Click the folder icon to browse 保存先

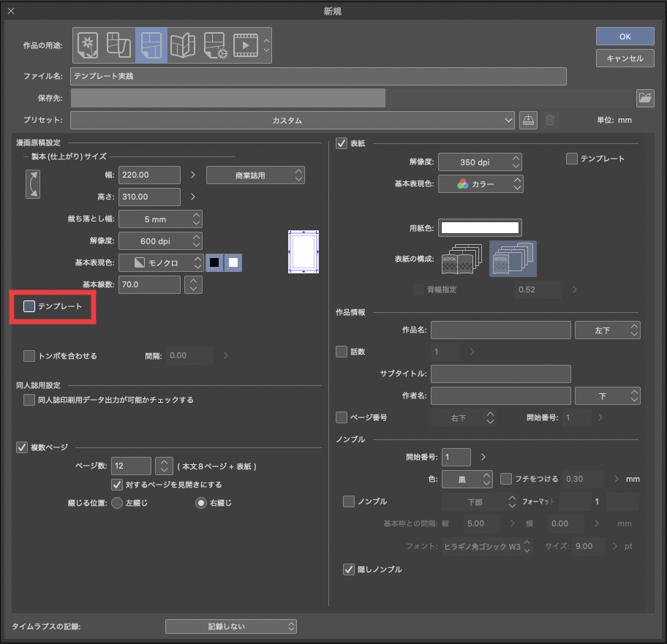[x=644, y=98]
